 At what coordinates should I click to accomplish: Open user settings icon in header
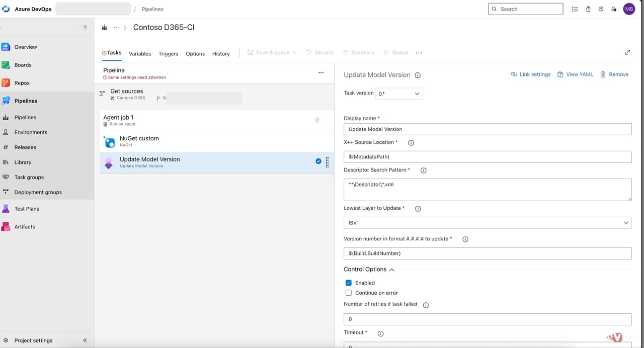point(614,9)
